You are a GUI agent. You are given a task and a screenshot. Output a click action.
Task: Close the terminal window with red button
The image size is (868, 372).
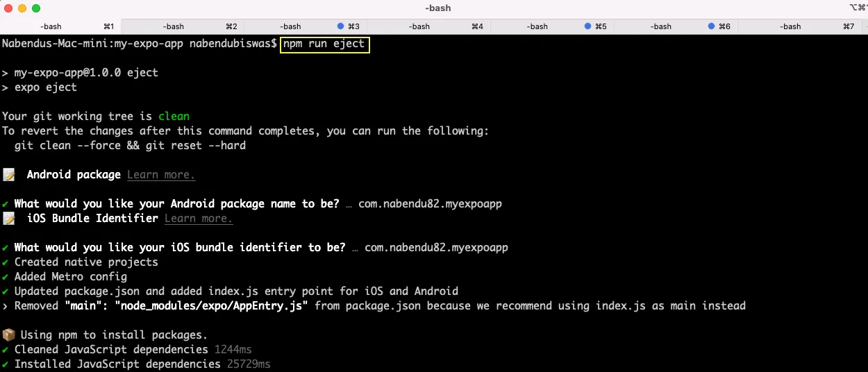click(8, 8)
